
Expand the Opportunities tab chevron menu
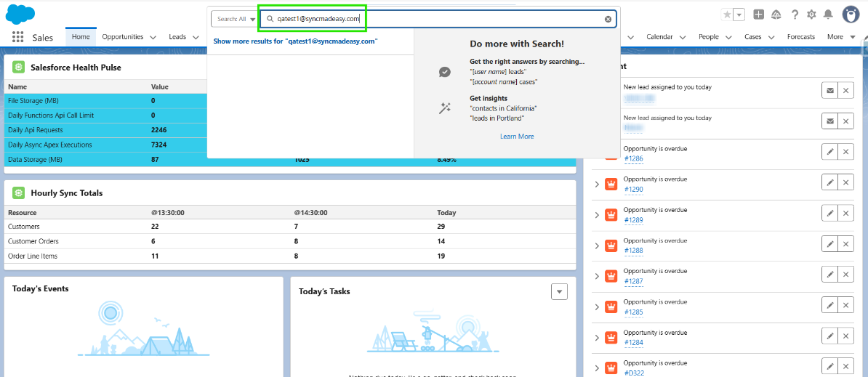pyautogui.click(x=153, y=37)
